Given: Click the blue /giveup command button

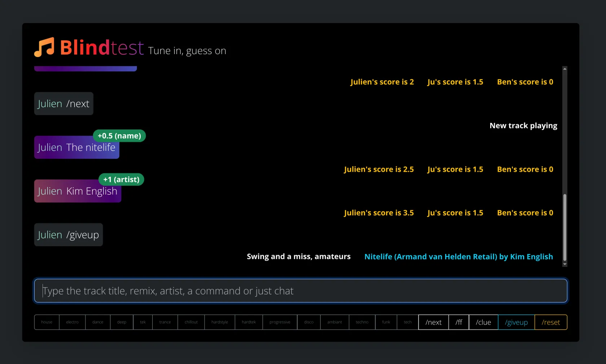Looking at the screenshot, I should pyautogui.click(x=516, y=322).
